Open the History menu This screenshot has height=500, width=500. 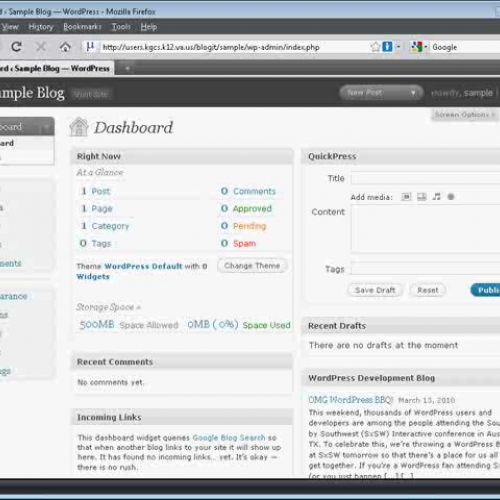(41, 27)
